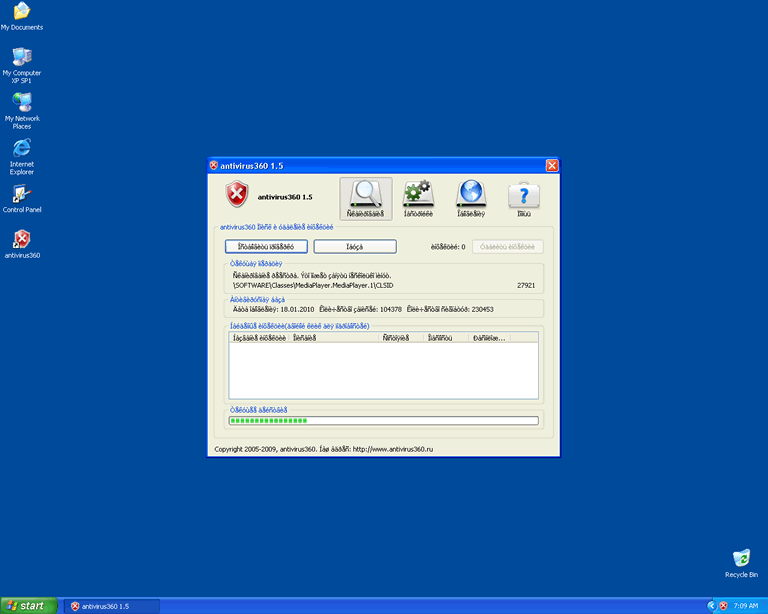Click the first scan button left of pause
The image size is (768, 614).
pos(266,246)
